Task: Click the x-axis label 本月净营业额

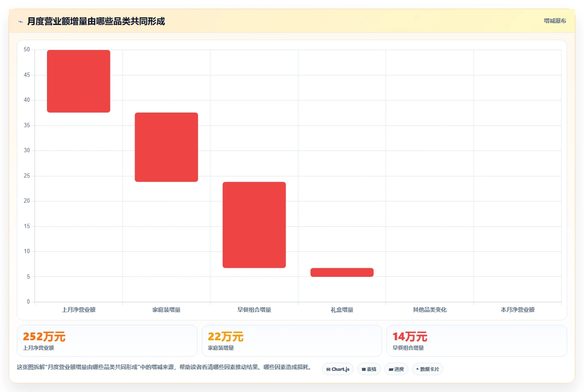Action: [518, 310]
